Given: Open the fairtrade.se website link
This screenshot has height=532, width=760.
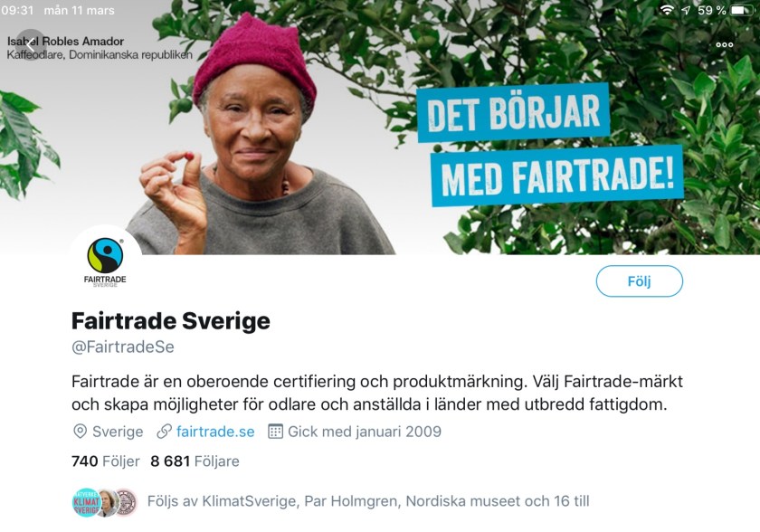Looking at the screenshot, I should pos(215,432).
